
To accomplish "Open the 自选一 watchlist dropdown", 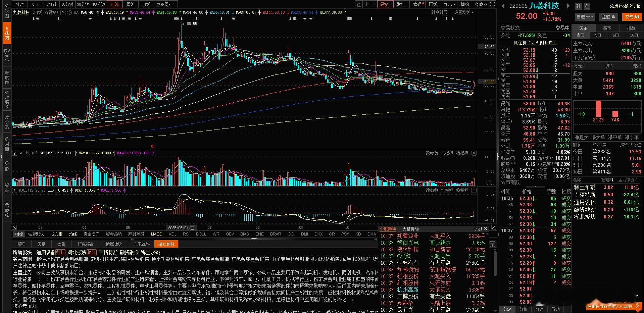I will (x=586, y=17).
